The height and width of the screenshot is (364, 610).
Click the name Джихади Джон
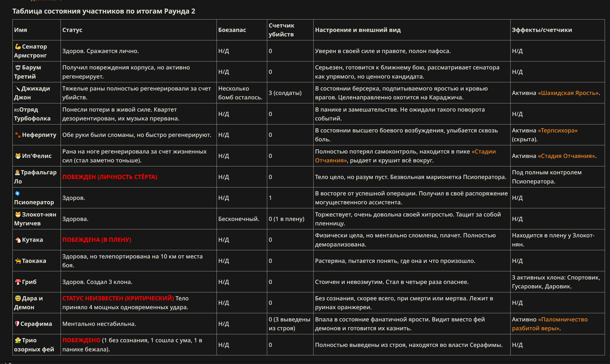pyautogui.click(x=32, y=93)
